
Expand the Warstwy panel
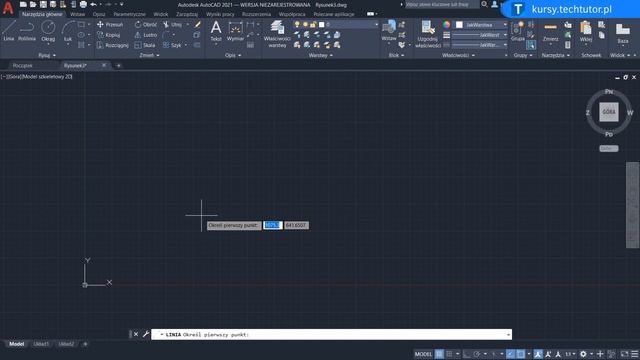[320, 55]
